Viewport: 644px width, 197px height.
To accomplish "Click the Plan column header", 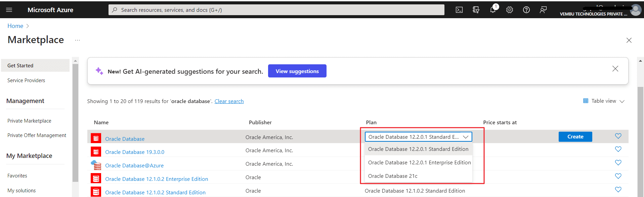I will [x=371, y=123].
